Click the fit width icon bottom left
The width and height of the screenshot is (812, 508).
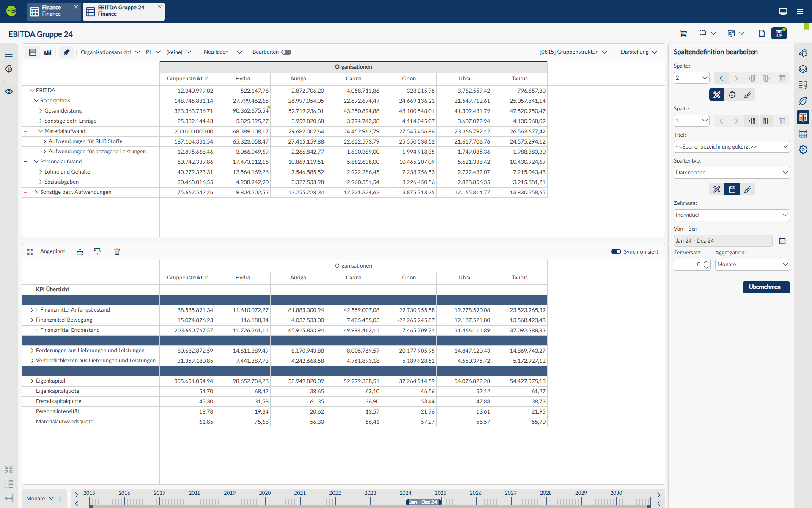coord(9,498)
